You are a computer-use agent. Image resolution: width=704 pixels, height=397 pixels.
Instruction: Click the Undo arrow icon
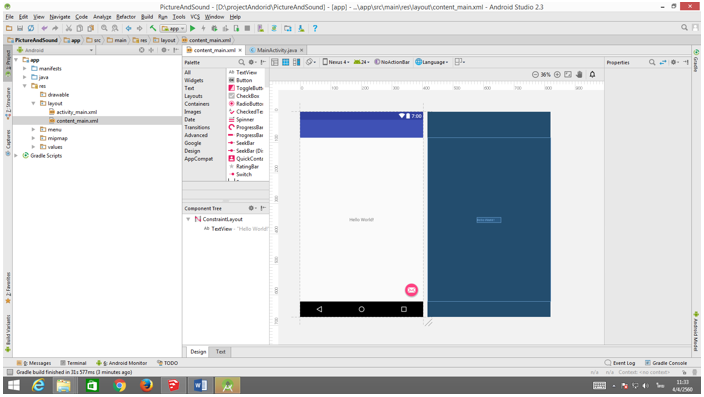point(44,28)
